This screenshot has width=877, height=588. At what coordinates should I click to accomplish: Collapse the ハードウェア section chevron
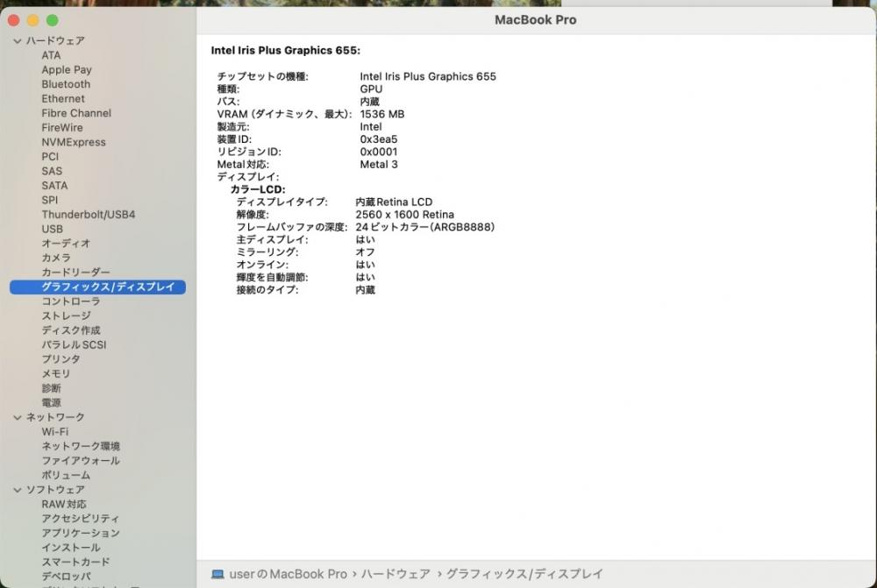point(18,41)
